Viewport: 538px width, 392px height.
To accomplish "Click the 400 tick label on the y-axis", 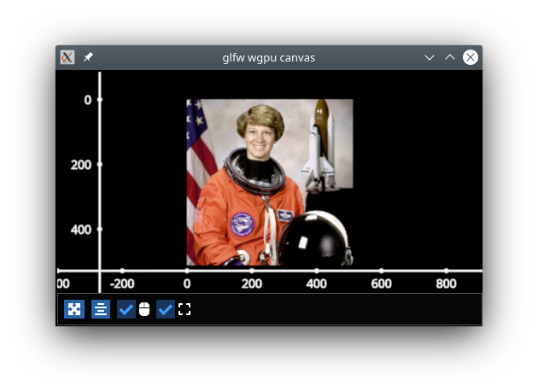I will [x=81, y=230].
